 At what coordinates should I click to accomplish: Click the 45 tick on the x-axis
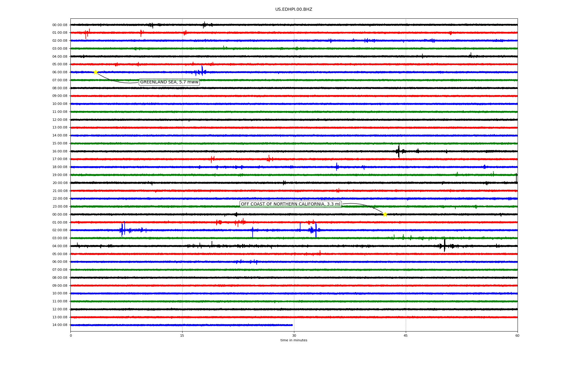pyautogui.click(x=406, y=335)
